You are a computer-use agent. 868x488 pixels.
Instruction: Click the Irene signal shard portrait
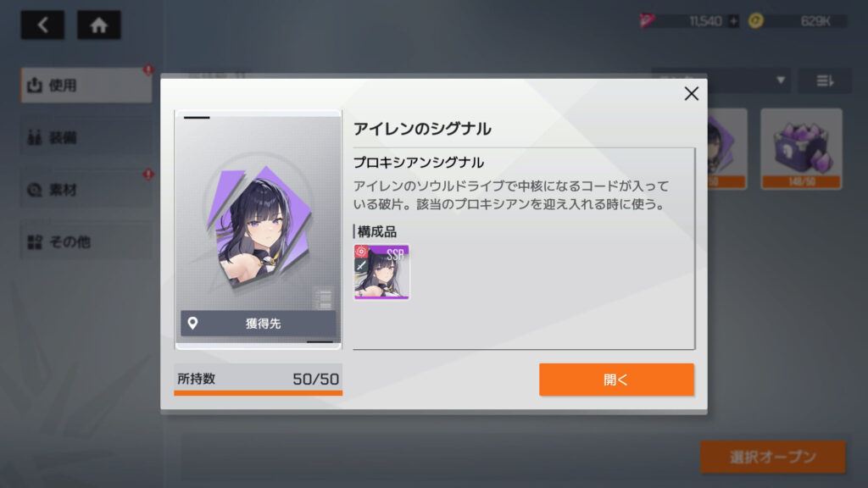(259, 228)
